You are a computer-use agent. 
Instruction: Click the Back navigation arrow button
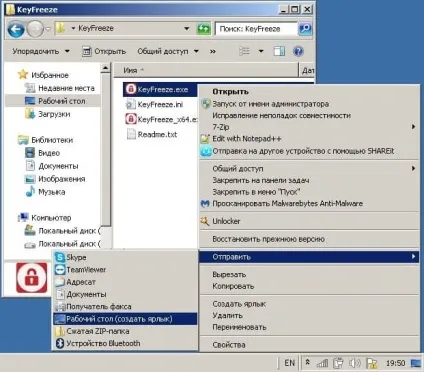(x=16, y=29)
